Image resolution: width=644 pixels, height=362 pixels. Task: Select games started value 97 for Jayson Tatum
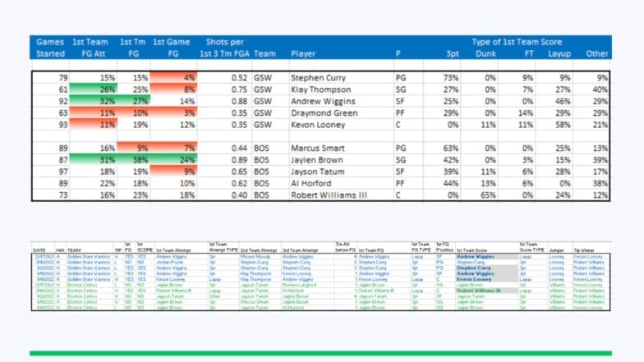[62, 172]
